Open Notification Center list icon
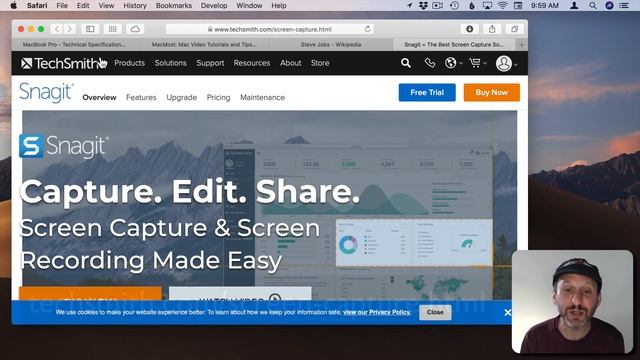Viewport: 640px width, 360px height. pos(624,5)
